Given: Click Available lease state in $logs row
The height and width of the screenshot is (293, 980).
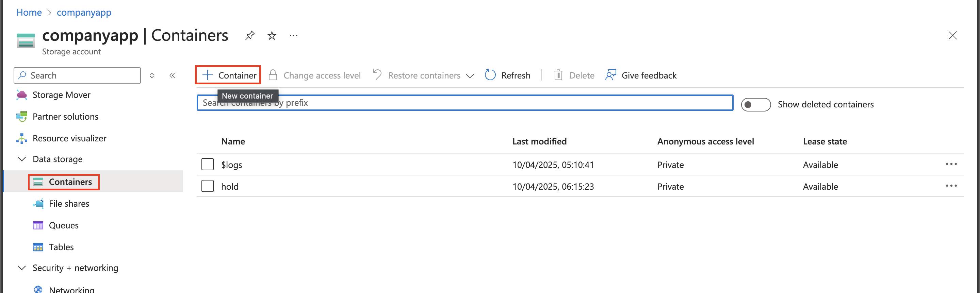Looking at the screenshot, I should click(820, 165).
